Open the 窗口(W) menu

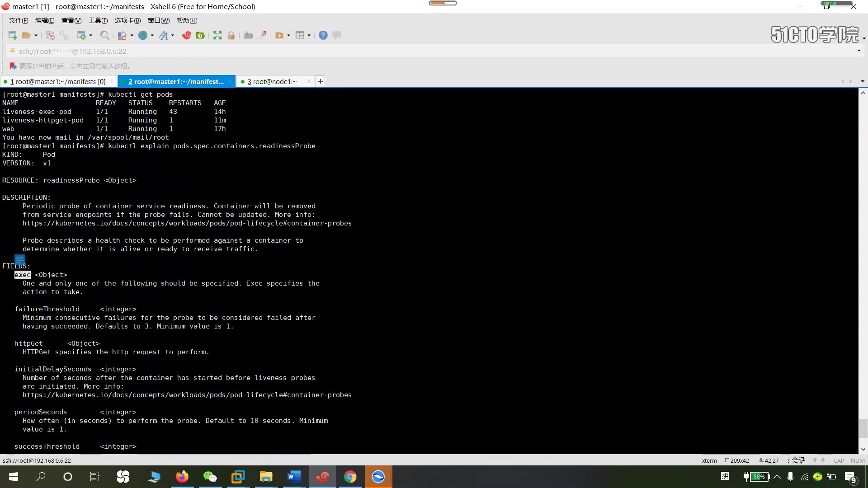(159, 20)
